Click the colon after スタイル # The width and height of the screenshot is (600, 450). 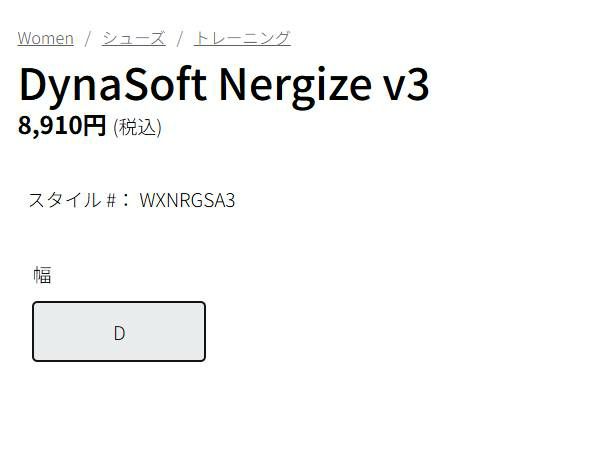point(126,200)
